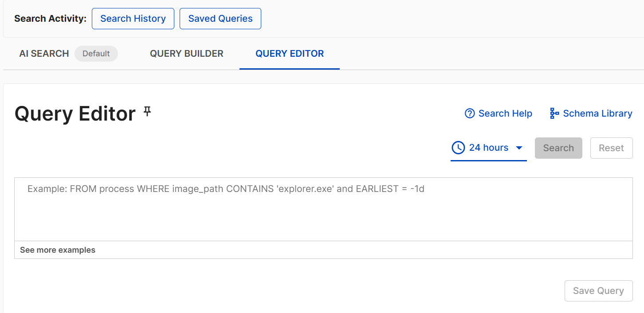Click the clock icon for time range
Screen dimensions: 644x313
coord(458,148)
